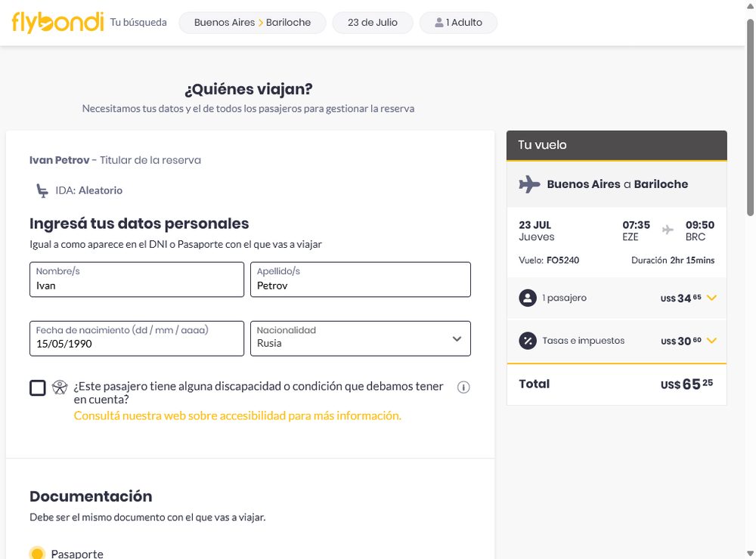Click the 23 JUL date in flight summary
Image resolution: width=756 pixels, height=559 pixels.
click(x=534, y=225)
